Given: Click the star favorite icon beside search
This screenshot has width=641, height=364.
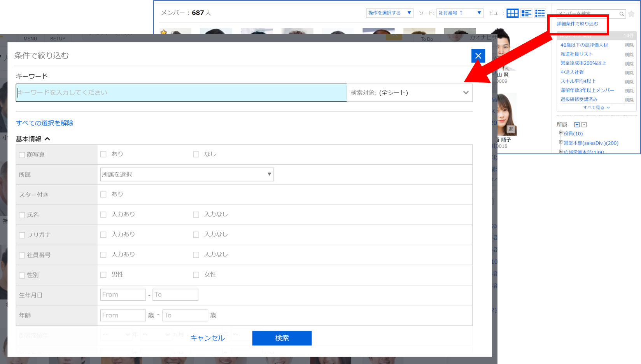Looking at the screenshot, I should [631, 14].
